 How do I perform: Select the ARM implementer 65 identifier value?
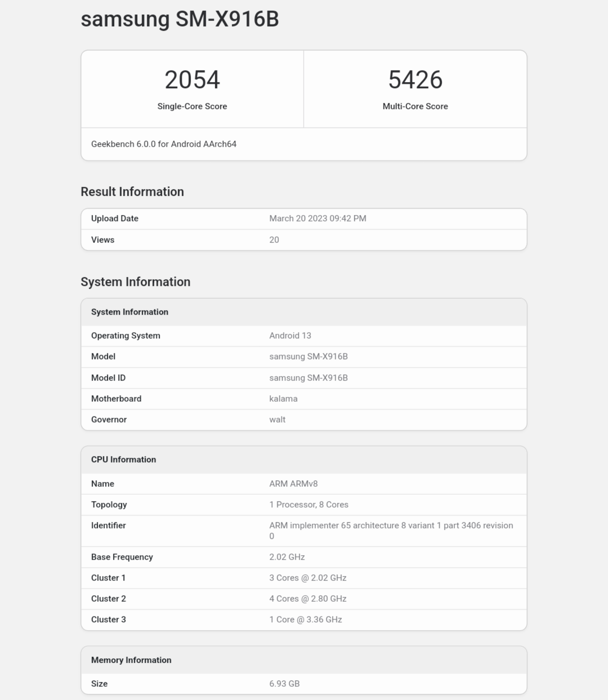(391, 530)
